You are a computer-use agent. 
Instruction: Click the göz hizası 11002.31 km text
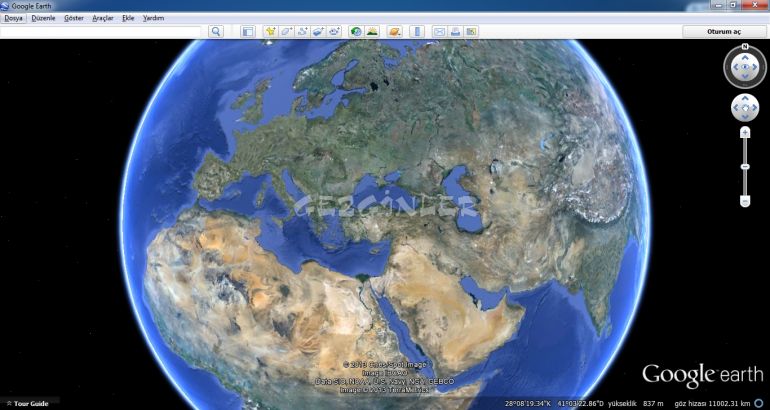click(712, 404)
